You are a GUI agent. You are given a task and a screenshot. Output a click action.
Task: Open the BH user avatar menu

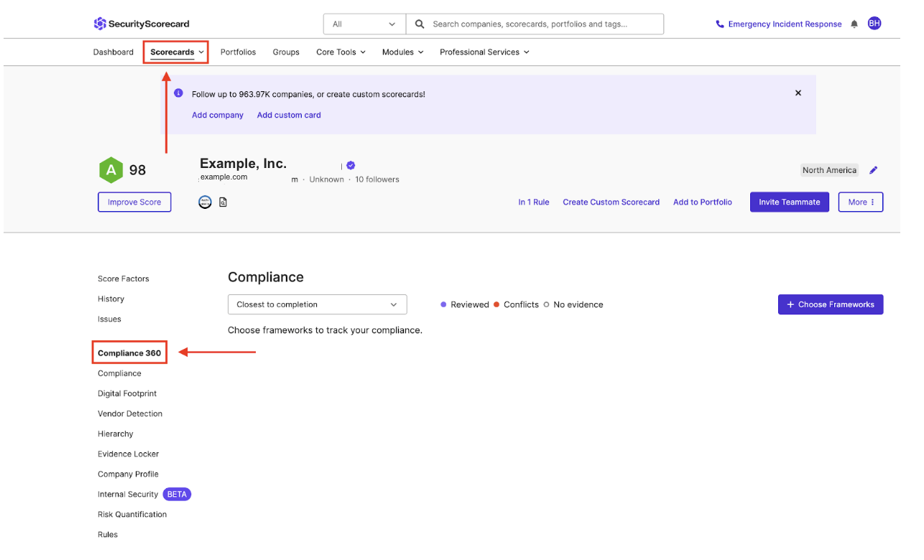(x=874, y=24)
